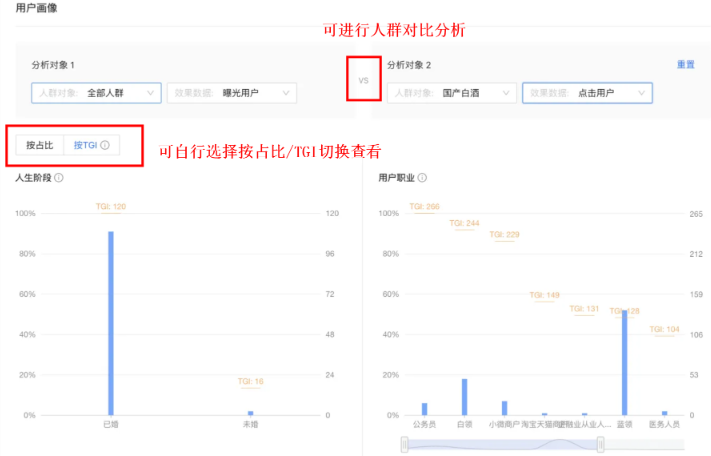Screen dimensions: 711x456
Task: Click the 医务人员 axis label
Action: point(664,425)
